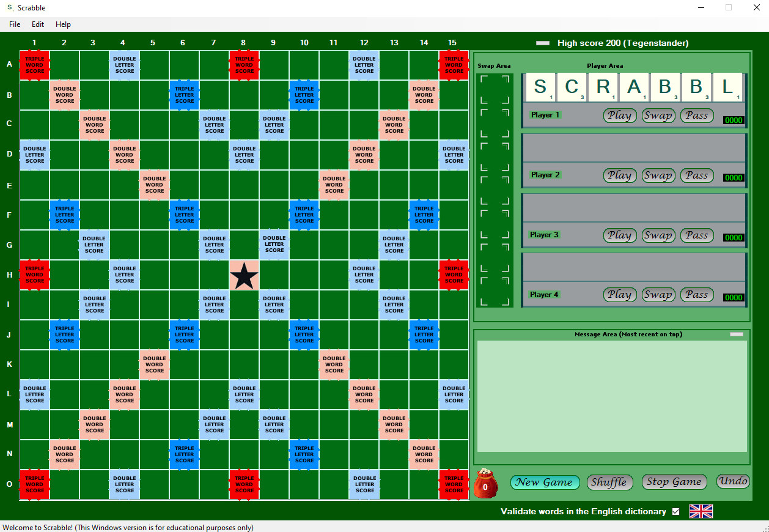
Task: Select the C tile in rack
Action: click(x=572, y=87)
